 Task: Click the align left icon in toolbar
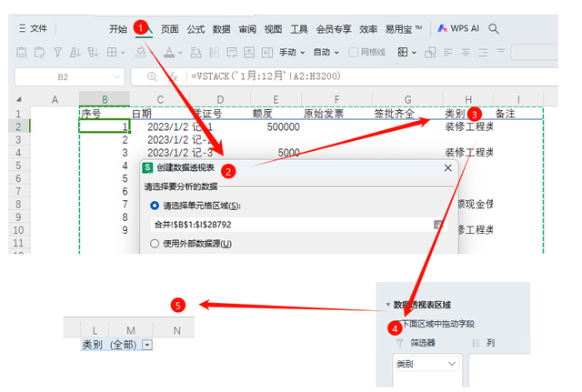(448, 53)
